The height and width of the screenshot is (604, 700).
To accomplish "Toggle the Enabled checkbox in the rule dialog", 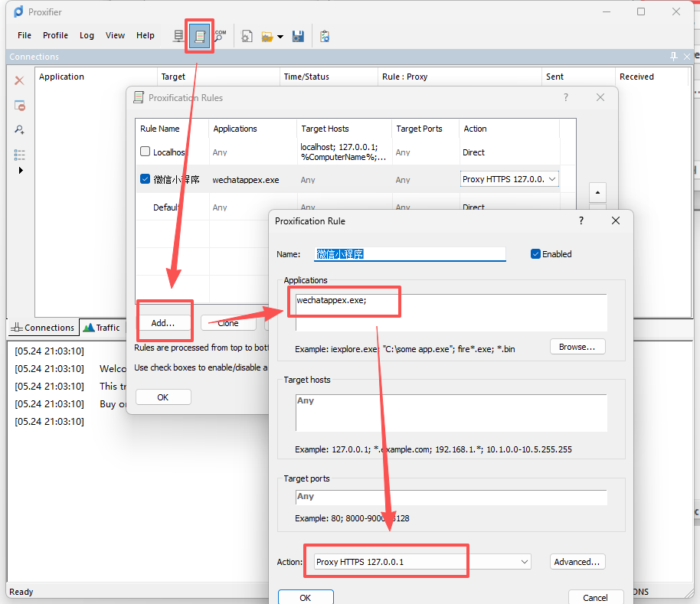I will coord(535,254).
